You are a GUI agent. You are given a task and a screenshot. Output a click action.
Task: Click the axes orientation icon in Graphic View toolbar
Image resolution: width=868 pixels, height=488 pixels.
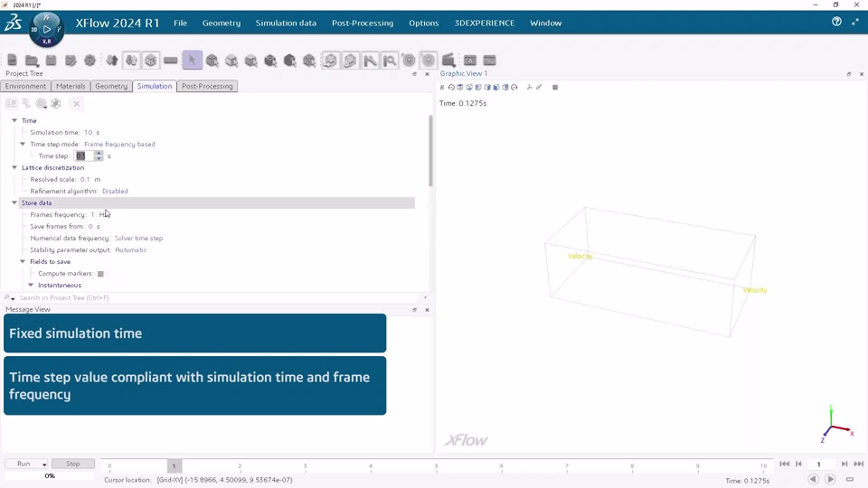[x=529, y=88]
